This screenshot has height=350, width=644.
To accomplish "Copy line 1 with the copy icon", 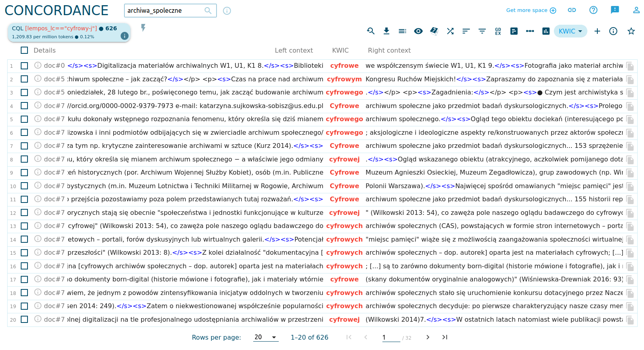I will click(630, 66).
